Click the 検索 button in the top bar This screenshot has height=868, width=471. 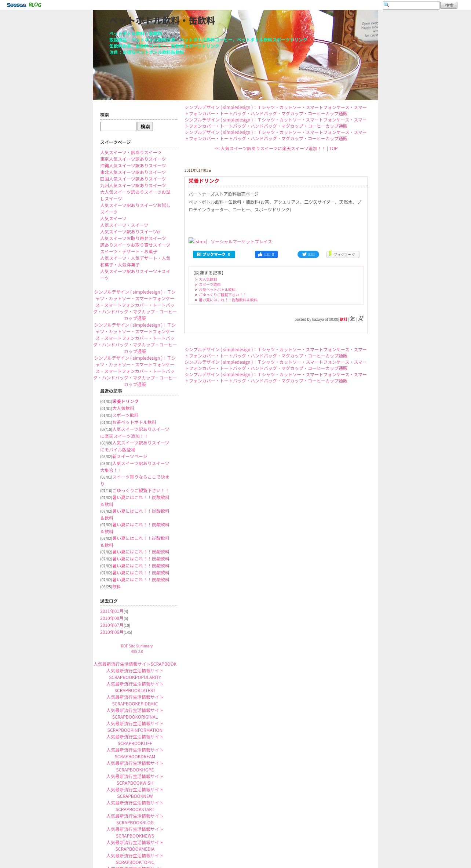tap(449, 5)
